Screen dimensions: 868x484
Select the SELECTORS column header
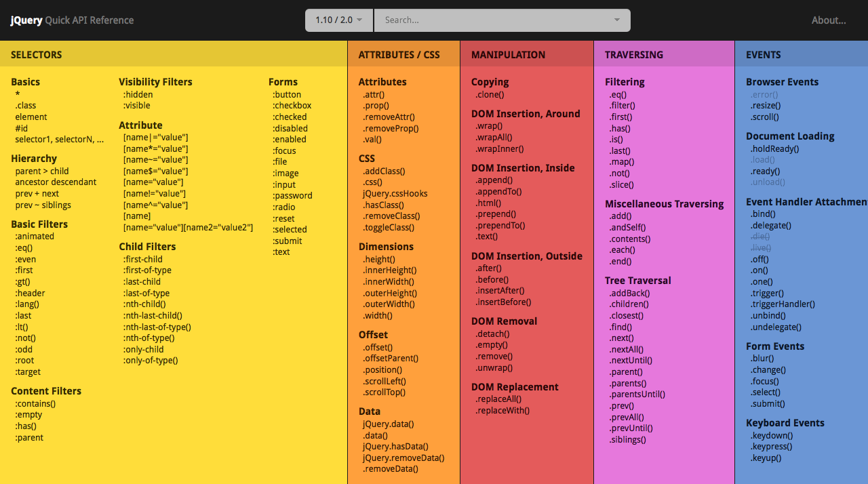point(37,55)
